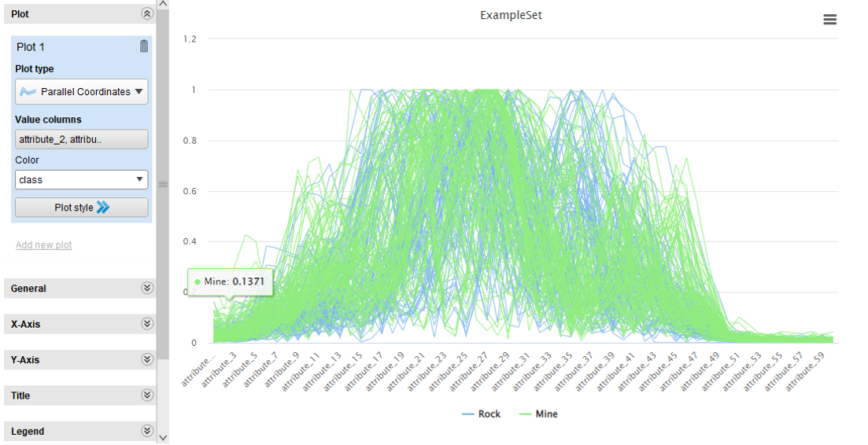Collapse the Plot section
This screenshot has width=868, height=445.
(x=146, y=14)
